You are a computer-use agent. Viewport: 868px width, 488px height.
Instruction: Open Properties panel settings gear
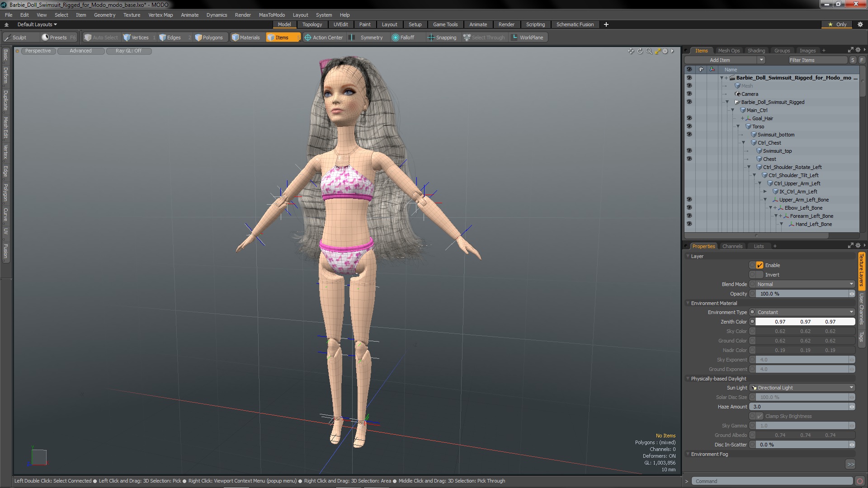[x=858, y=246]
